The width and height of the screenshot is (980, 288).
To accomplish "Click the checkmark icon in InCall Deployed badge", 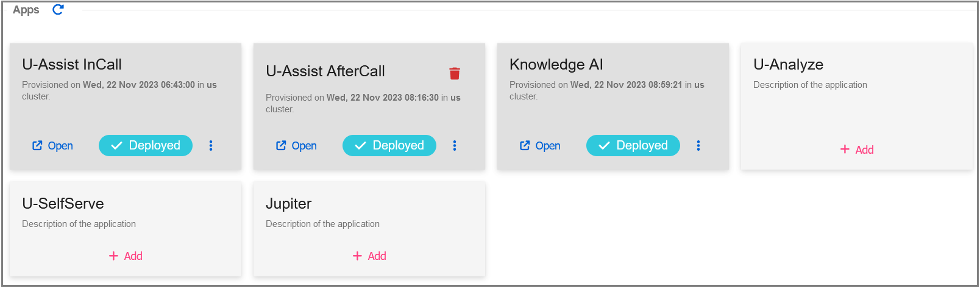I will pyautogui.click(x=116, y=145).
